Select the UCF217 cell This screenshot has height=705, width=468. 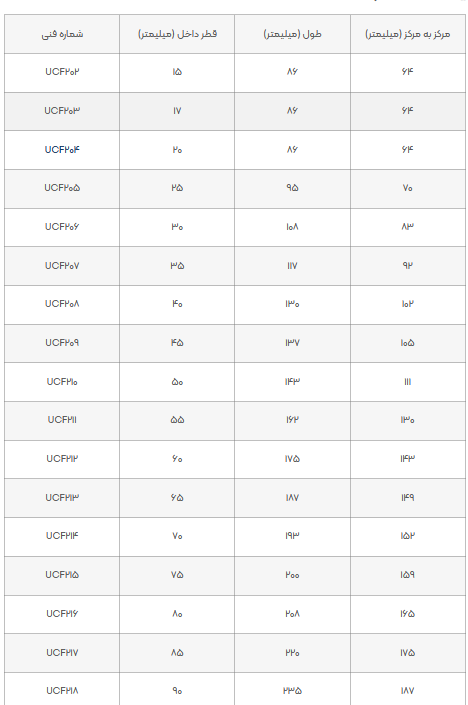tap(62, 652)
